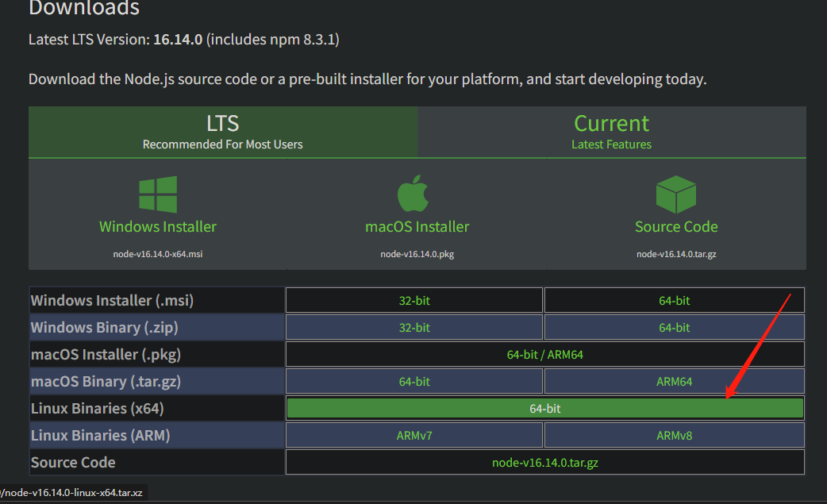Download macOS Installer 64-bit / ARM64

point(544,354)
